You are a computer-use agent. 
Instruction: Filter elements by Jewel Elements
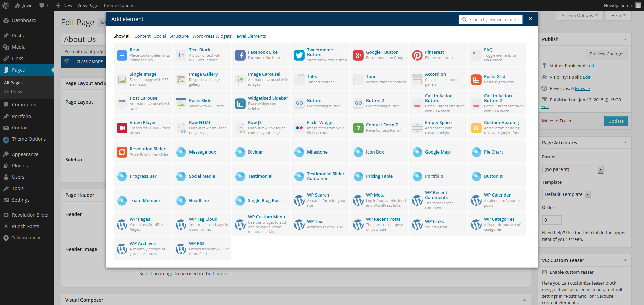(251, 36)
